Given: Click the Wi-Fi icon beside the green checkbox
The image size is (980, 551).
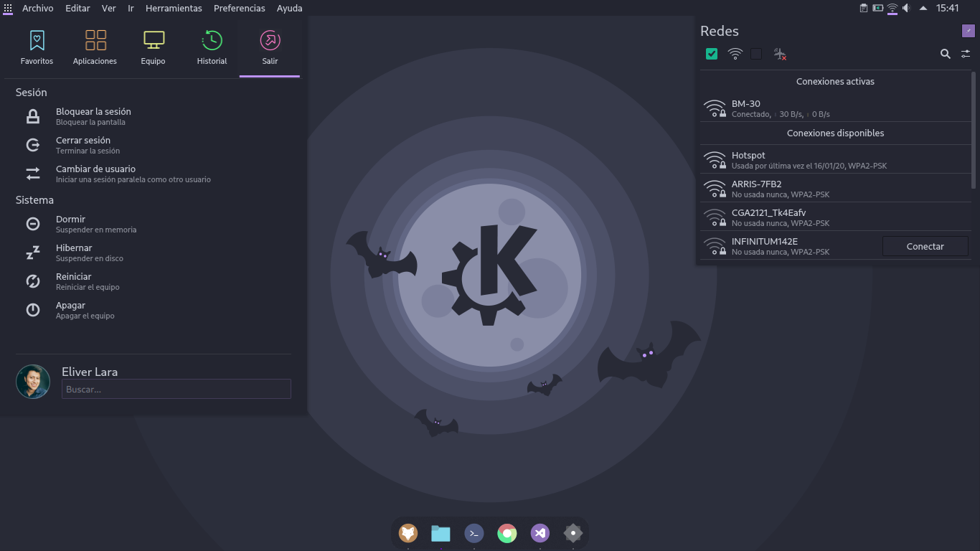Looking at the screenshot, I should tap(735, 54).
